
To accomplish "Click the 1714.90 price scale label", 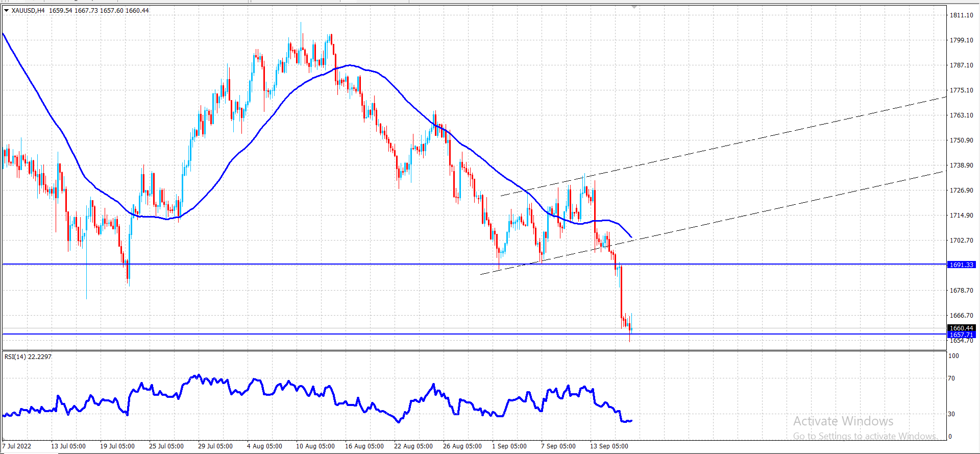I will point(962,216).
